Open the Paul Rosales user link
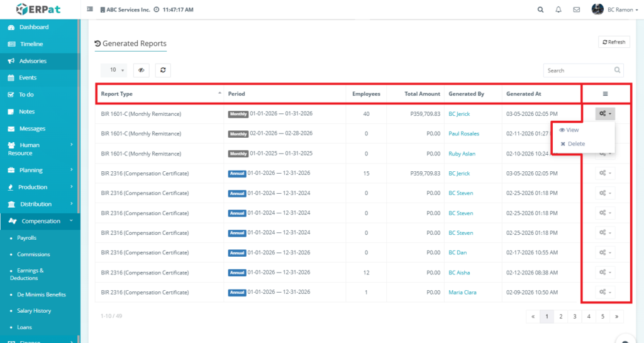This screenshot has width=644, height=343. (x=464, y=133)
